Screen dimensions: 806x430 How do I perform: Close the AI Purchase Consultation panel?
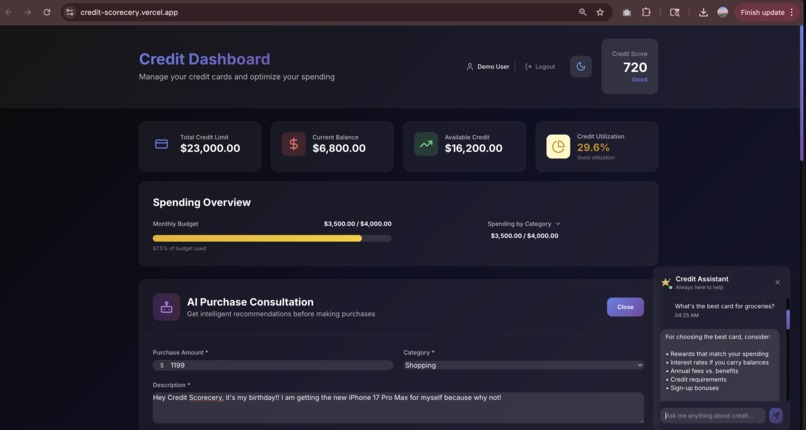click(625, 307)
